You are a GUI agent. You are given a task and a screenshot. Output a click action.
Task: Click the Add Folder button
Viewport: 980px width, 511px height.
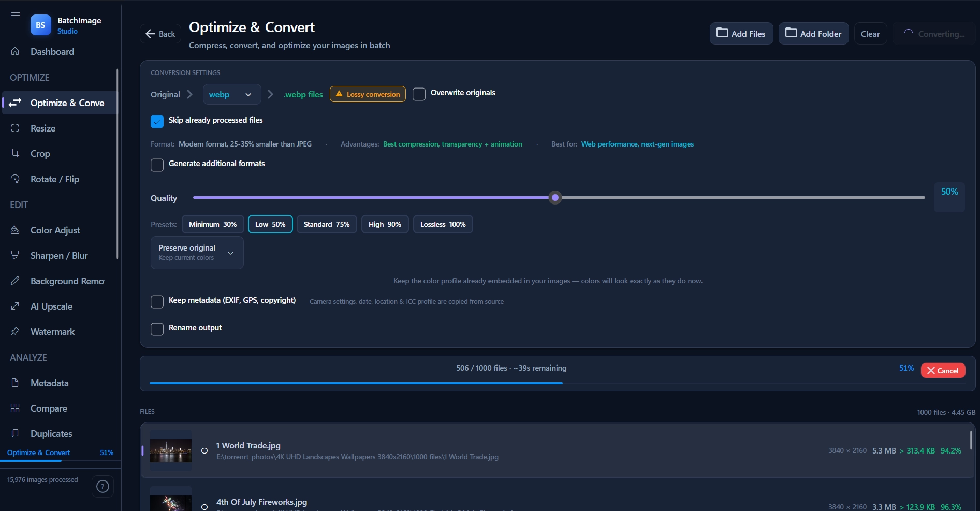tap(814, 33)
